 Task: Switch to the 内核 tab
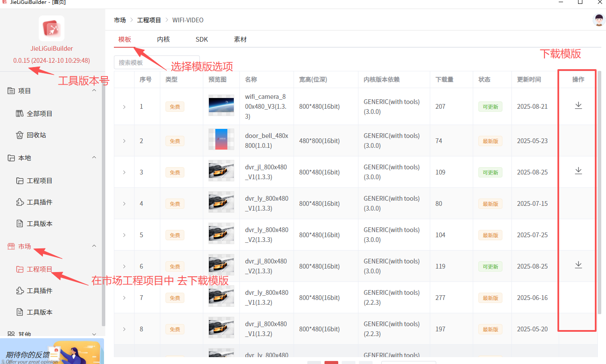(x=163, y=39)
